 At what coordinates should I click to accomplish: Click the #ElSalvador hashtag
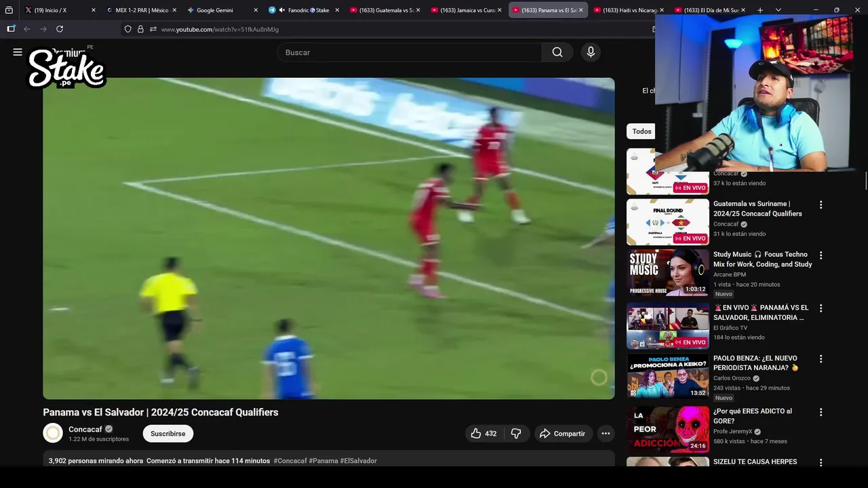[x=359, y=461]
